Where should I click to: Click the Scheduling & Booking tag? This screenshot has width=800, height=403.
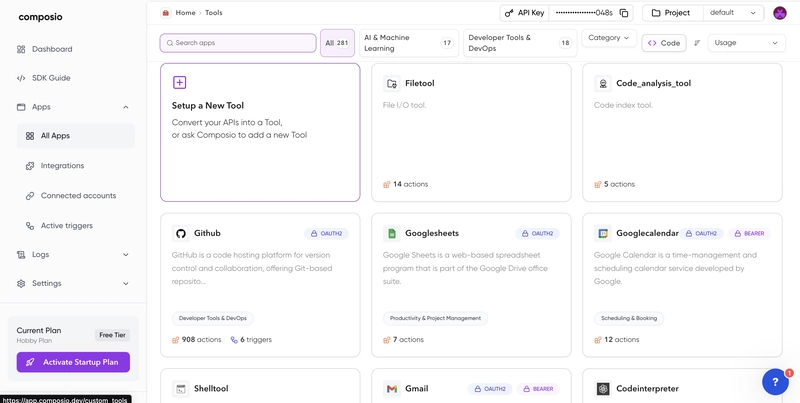[x=629, y=318]
